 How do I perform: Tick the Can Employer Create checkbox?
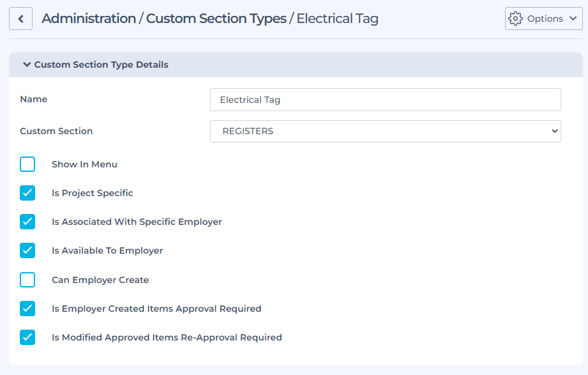[x=27, y=280]
